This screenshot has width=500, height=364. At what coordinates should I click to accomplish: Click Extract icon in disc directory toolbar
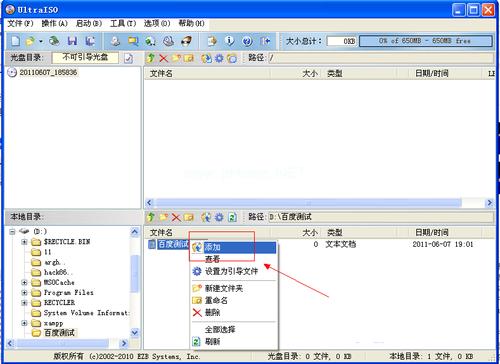pos(206,58)
